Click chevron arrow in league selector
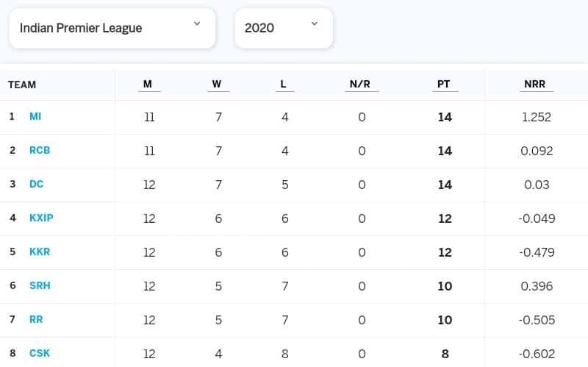Image resolution: width=588 pixels, height=367 pixels. [x=197, y=24]
